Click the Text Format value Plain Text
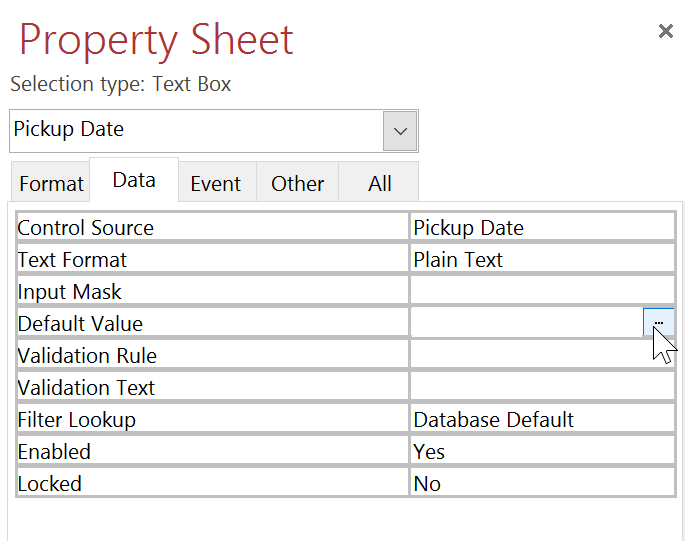 (542, 259)
